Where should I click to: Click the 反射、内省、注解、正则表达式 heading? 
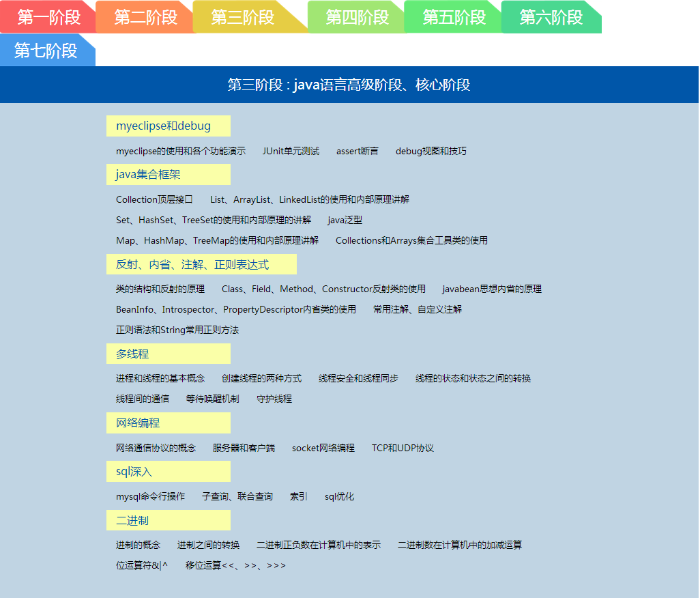point(201,264)
